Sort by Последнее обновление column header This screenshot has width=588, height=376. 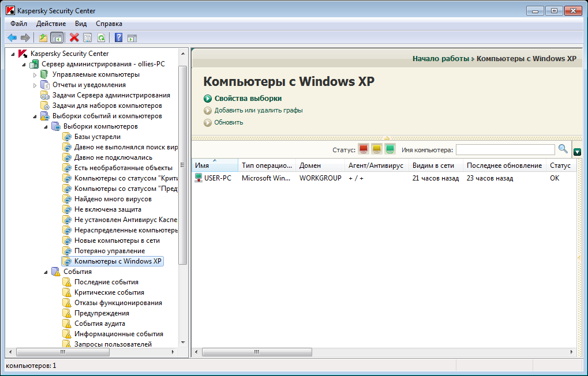click(x=505, y=166)
